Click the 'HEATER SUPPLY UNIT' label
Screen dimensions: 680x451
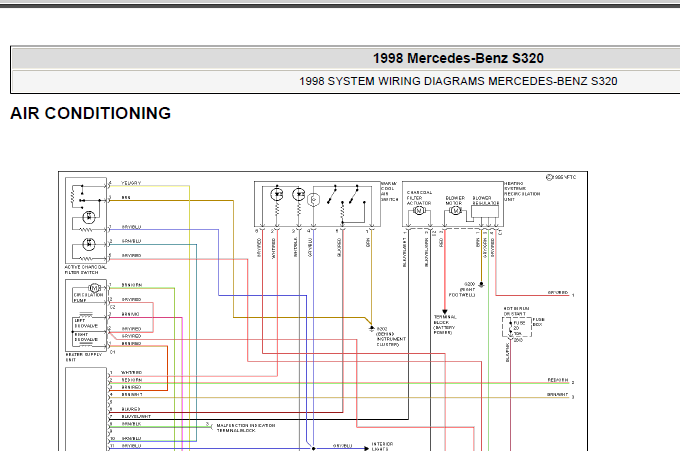(x=83, y=357)
